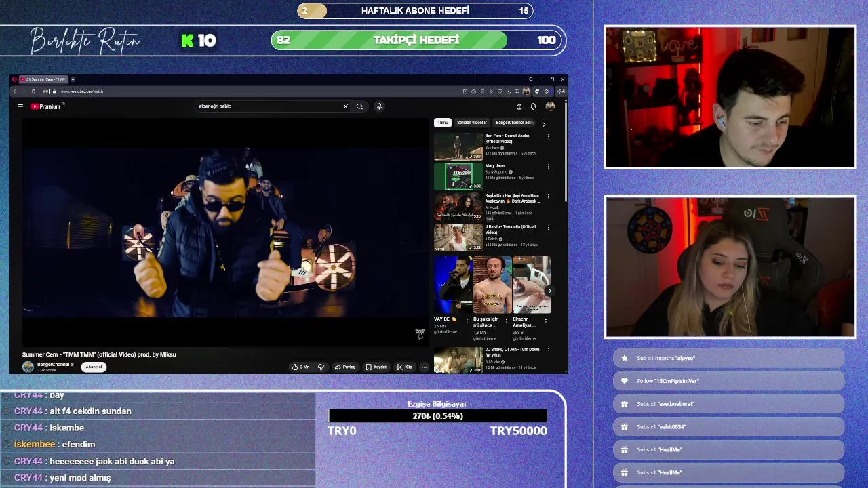Start voice search with microphone icon
868x488 pixels.
point(379,106)
